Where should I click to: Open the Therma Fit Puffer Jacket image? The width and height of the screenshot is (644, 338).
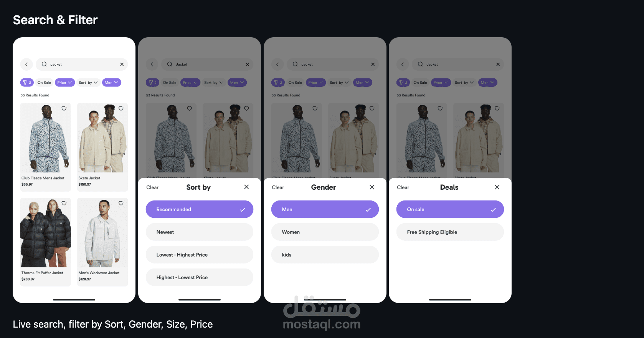46,232
